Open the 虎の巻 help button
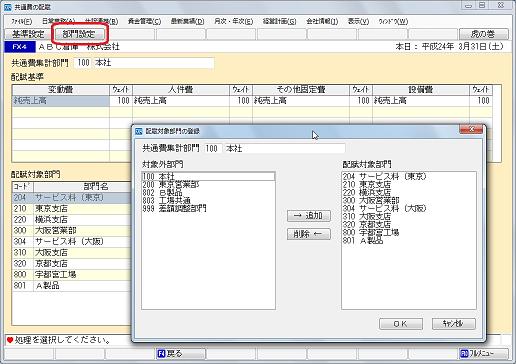The height and width of the screenshot is (364, 516). point(484,34)
